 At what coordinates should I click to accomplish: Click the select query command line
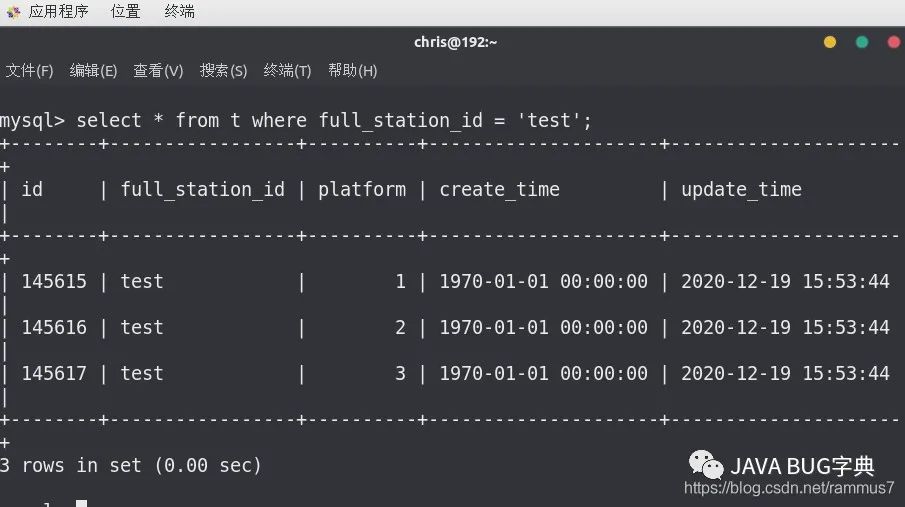click(x=296, y=120)
